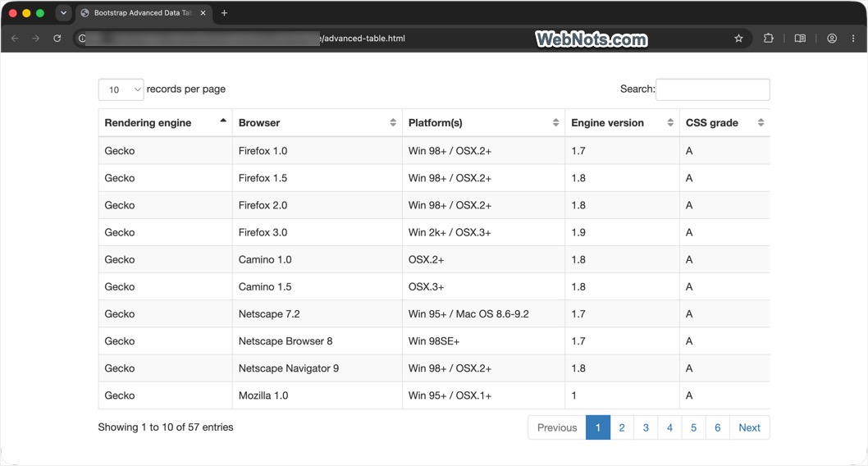Click the Camino 1.5 cell
Screen dimensions: 868x466
click(x=318, y=286)
